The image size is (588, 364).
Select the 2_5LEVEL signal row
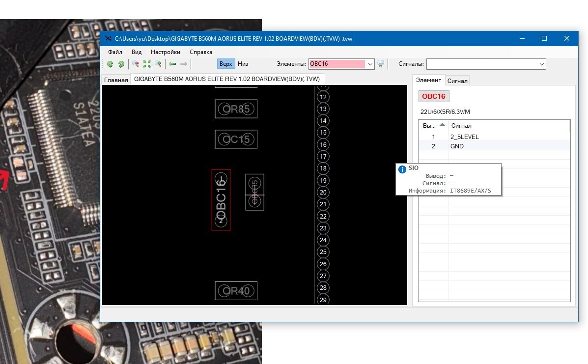point(494,137)
